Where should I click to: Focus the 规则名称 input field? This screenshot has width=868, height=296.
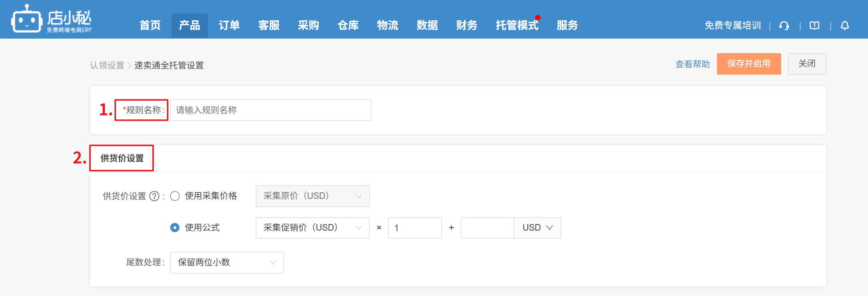(x=270, y=110)
